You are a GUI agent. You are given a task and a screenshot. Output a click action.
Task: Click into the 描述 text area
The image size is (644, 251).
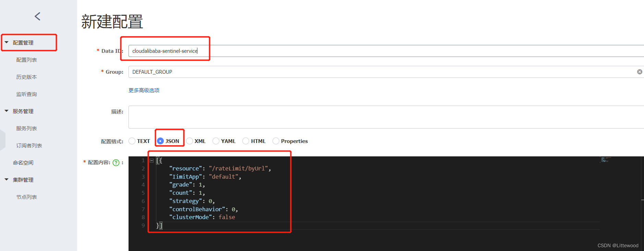pyautogui.click(x=386, y=117)
